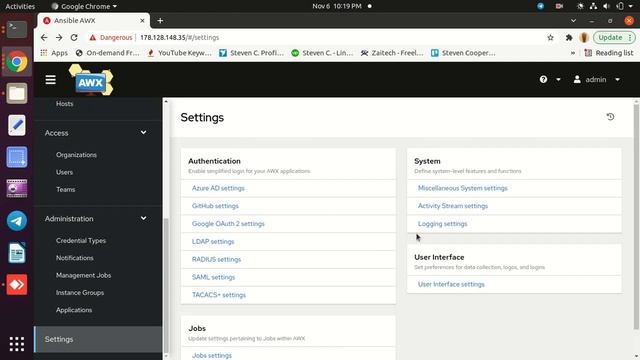Image resolution: width=640 pixels, height=360 pixels.
Task: Open GitHub settings
Action: click(215, 206)
